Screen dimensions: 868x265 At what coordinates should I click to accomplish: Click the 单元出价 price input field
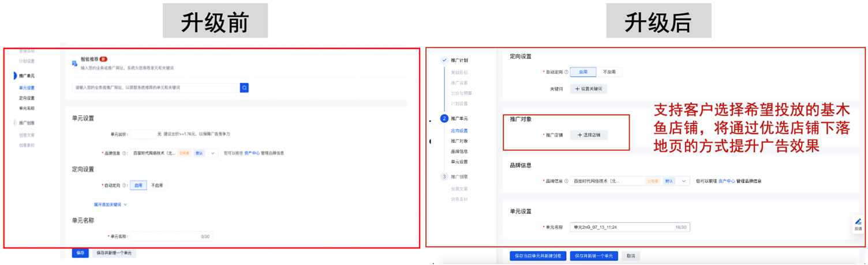(143, 134)
